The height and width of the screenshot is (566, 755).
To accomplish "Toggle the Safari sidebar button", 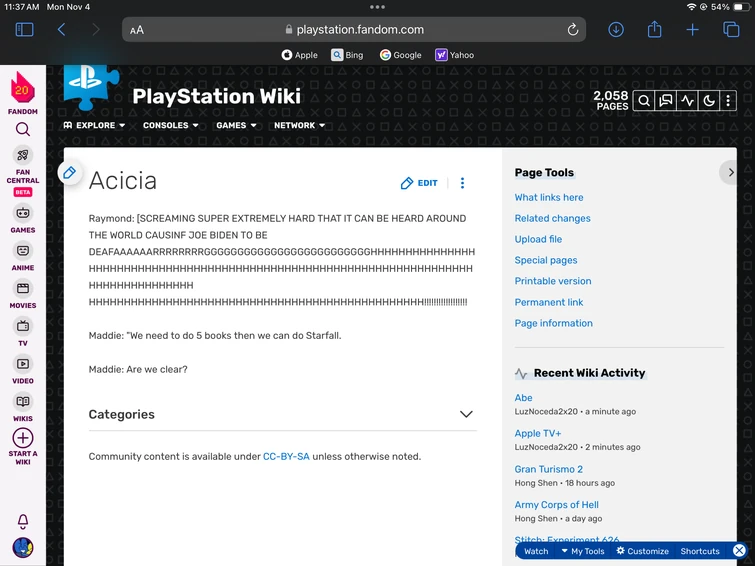I will click(24, 30).
